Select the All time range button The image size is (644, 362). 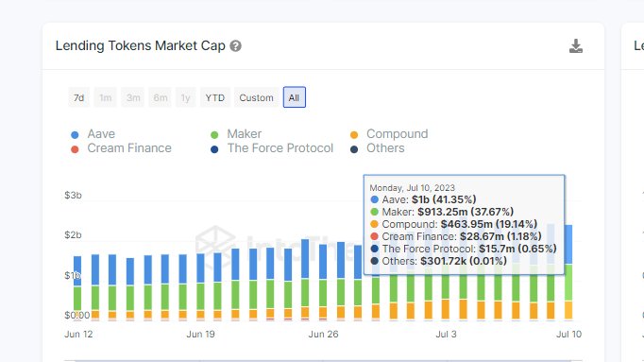(x=294, y=97)
